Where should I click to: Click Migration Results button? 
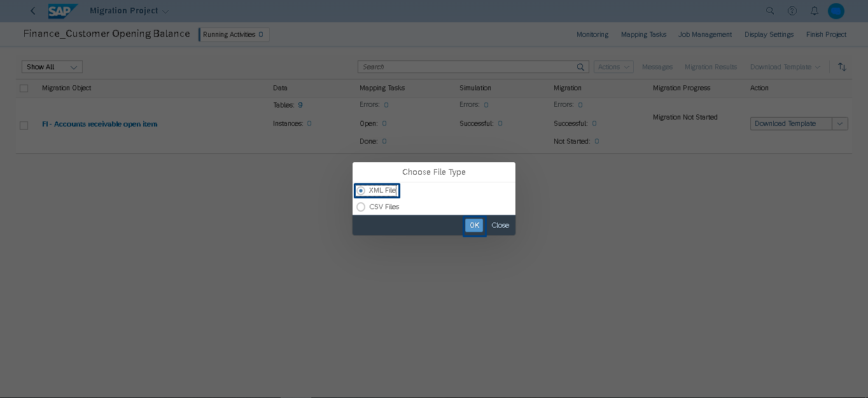pyautogui.click(x=711, y=67)
